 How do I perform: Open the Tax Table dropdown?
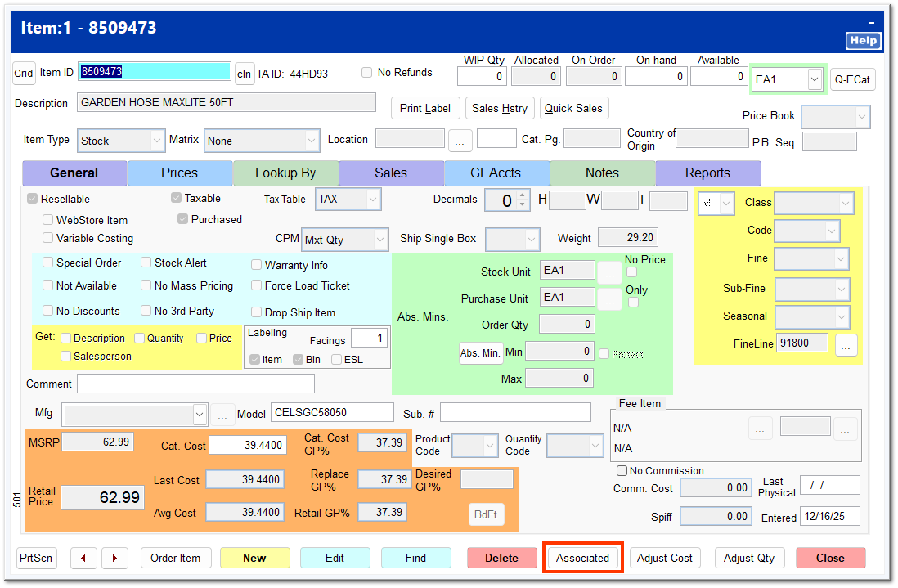(x=372, y=199)
